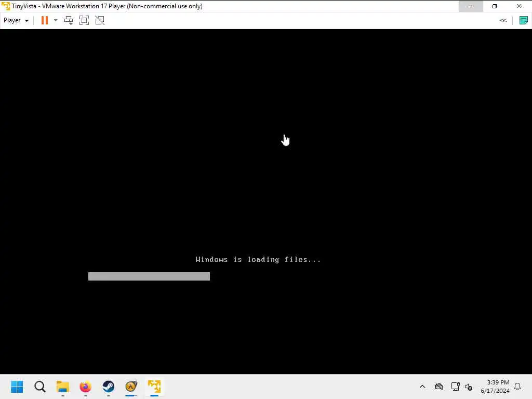
Task: Open the notifications bell
Action: [517, 387]
